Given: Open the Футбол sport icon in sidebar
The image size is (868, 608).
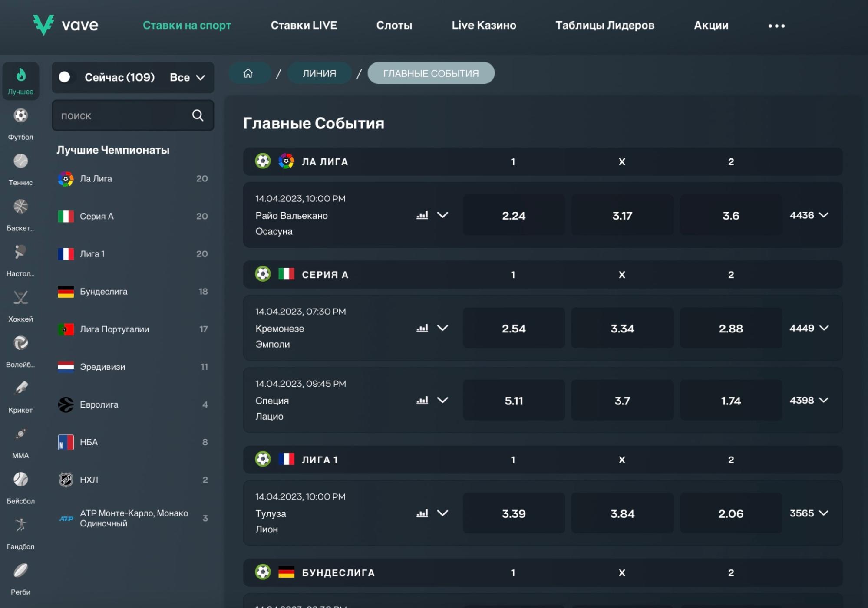Looking at the screenshot, I should (x=20, y=116).
